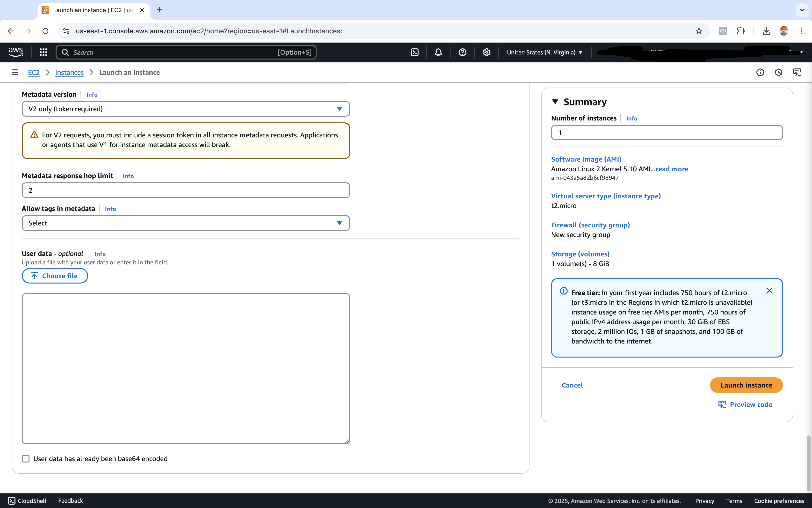This screenshot has height=508, width=812.
Task: Open the Metadata version dropdown
Action: click(186, 109)
